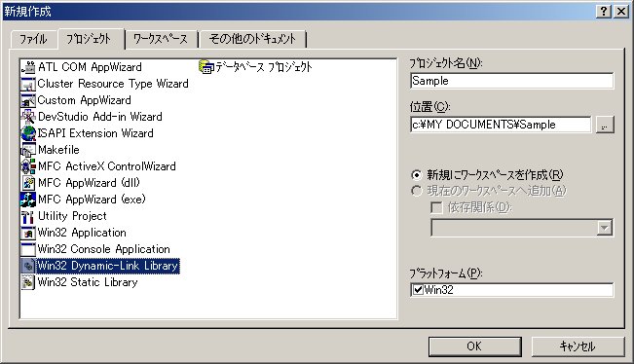The image size is (634, 364).
Task: Select the Win32 Static Library text
Action: click(x=88, y=282)
